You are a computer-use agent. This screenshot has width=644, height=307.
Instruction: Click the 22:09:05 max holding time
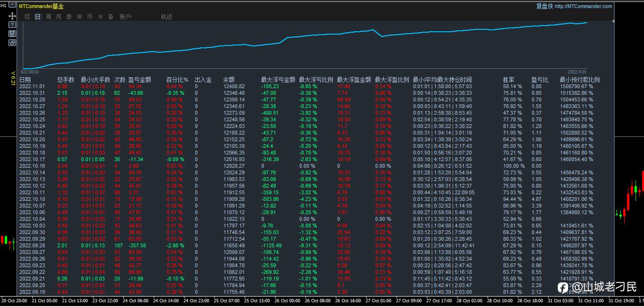coord(464,192)
